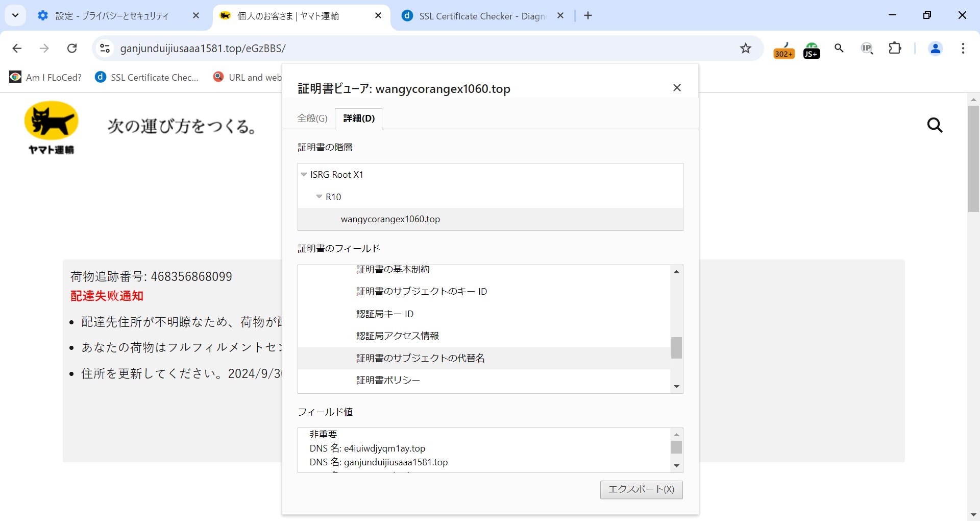Click the Yamato black cat logo
Viewport: 980px width, 521px height.
point(51,128)
